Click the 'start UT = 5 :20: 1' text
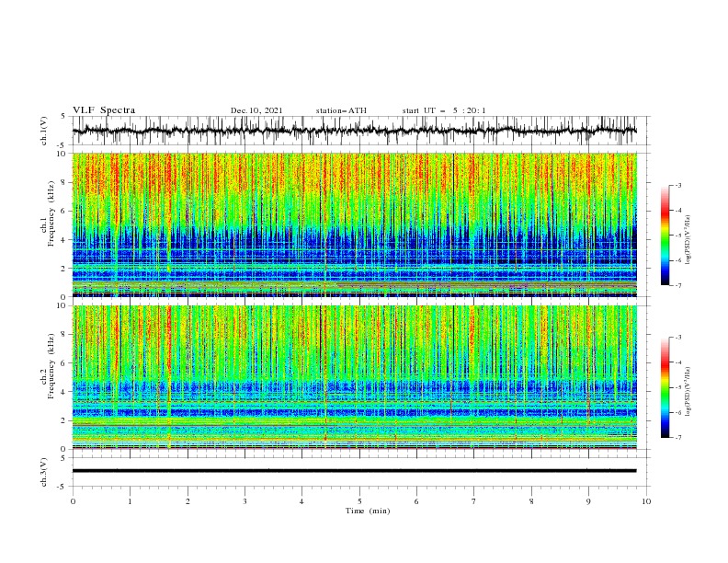728x563 pixels. (x=444, y=110)
